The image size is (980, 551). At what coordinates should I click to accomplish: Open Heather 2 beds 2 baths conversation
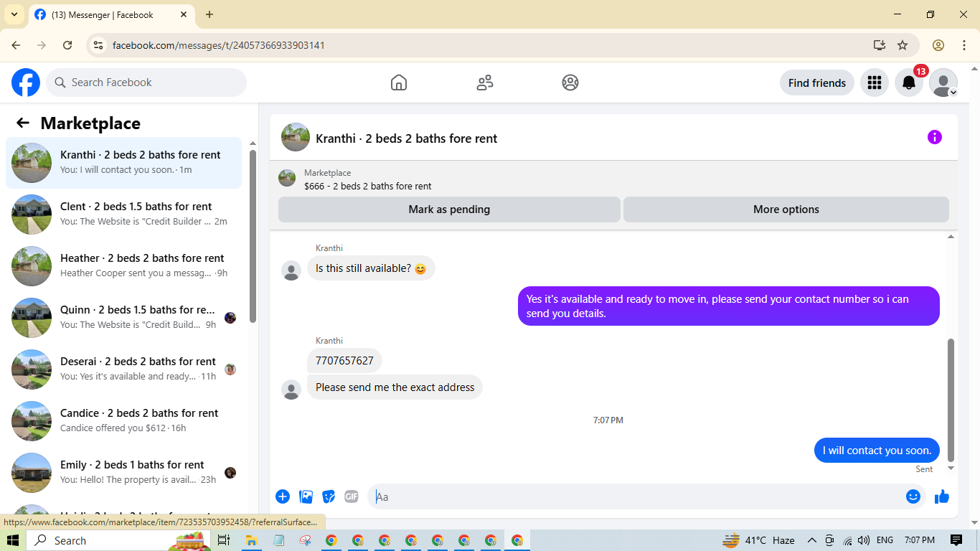(123, 266)
